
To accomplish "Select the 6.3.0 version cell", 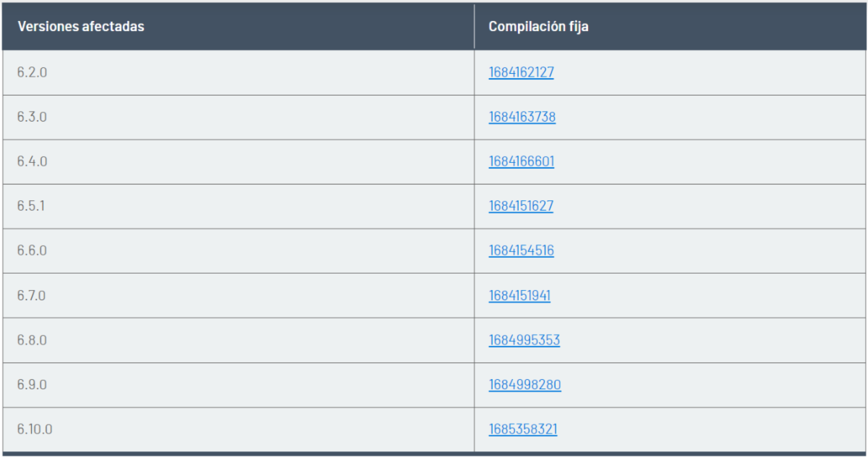I will point(32,117).
